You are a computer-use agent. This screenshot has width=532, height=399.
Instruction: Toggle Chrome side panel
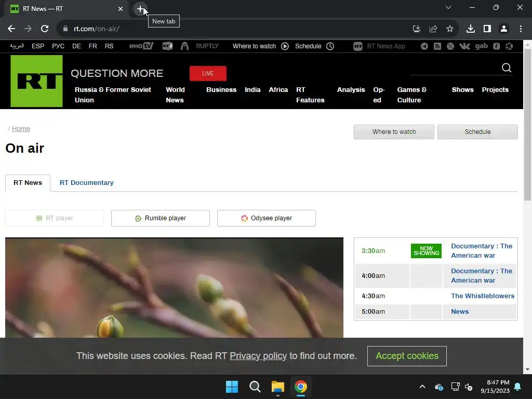click(x=487, y=29)
